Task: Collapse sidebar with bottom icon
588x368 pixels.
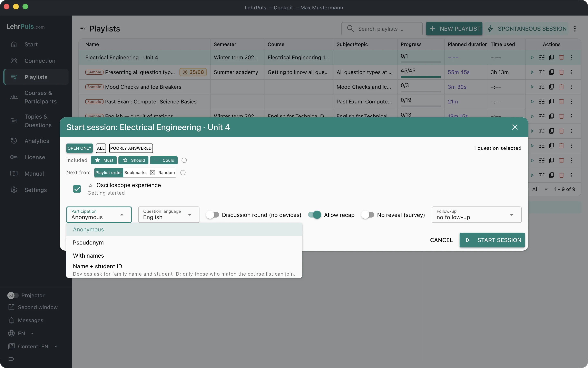Action: [x=11, y=359]
